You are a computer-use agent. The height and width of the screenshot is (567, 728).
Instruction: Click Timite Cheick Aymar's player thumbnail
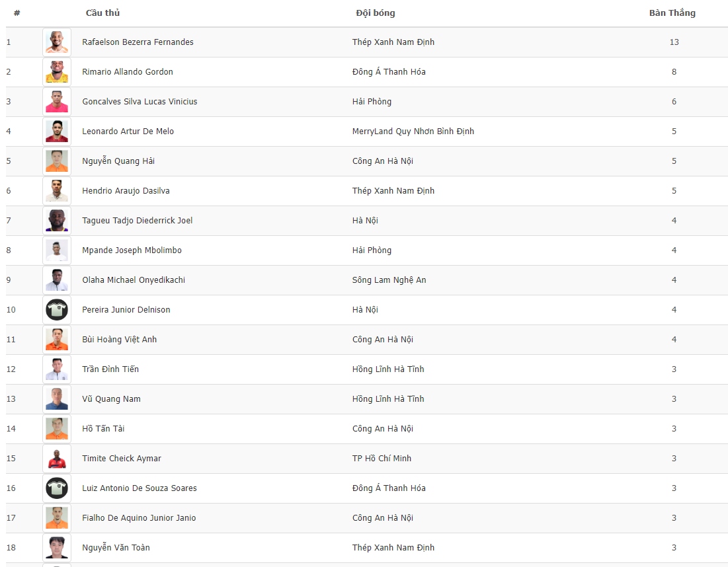[57, 459]
